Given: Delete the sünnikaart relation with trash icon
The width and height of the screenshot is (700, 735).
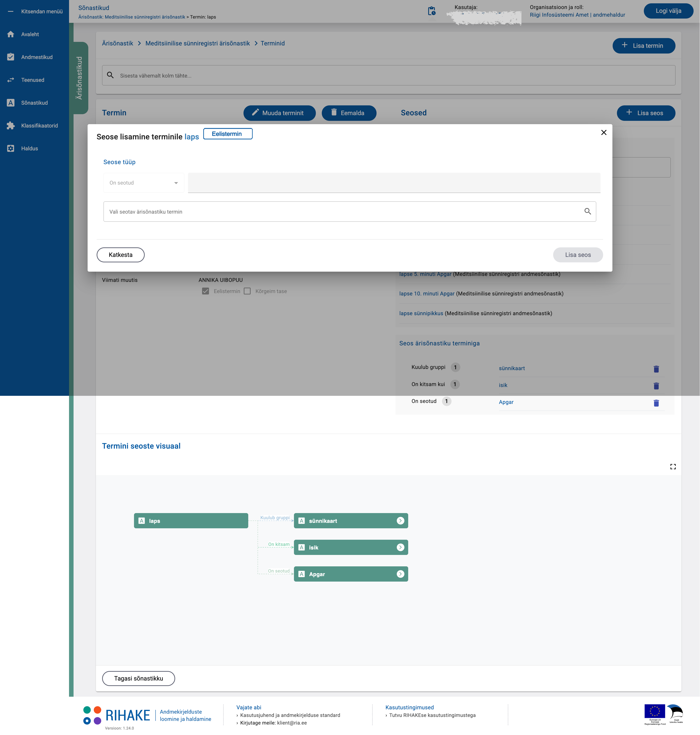Looking at the screenshot, I should [656, 369].
